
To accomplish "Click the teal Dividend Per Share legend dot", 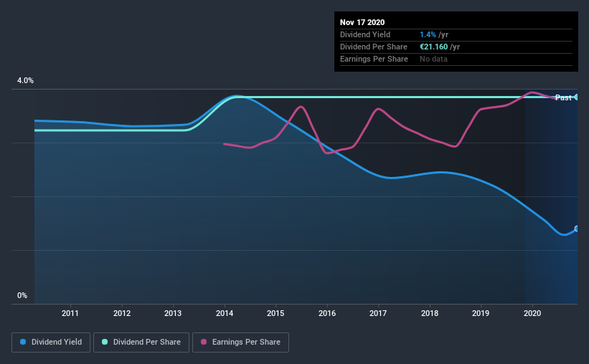I will click(105, 342).
